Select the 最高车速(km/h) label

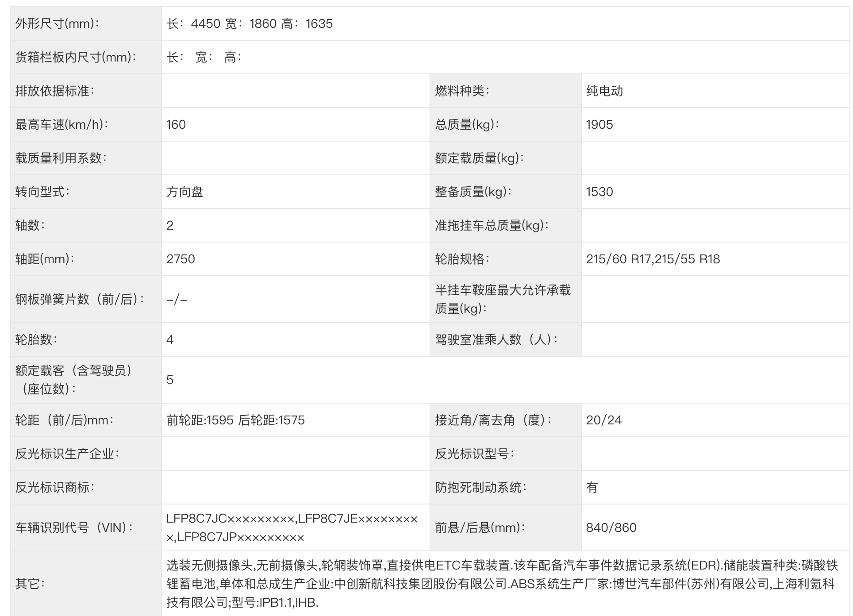tap(62, 124)
